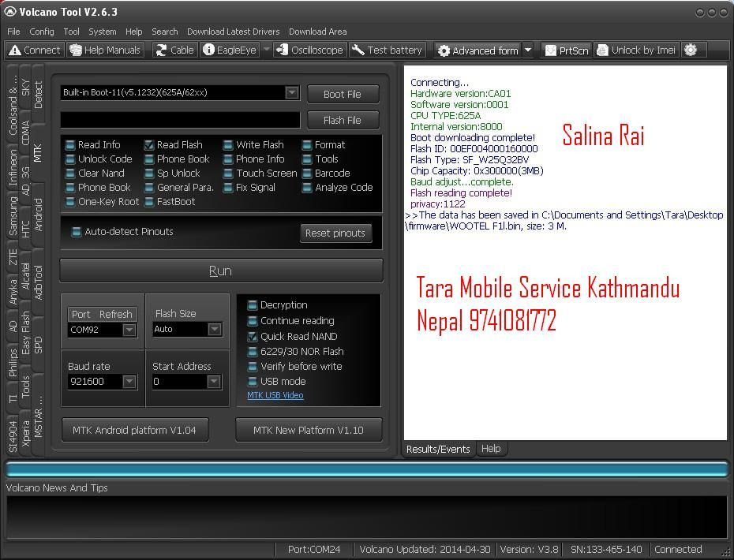
Task: Tick 6229/30 NOR Flash checkbox
Action: 253,351
